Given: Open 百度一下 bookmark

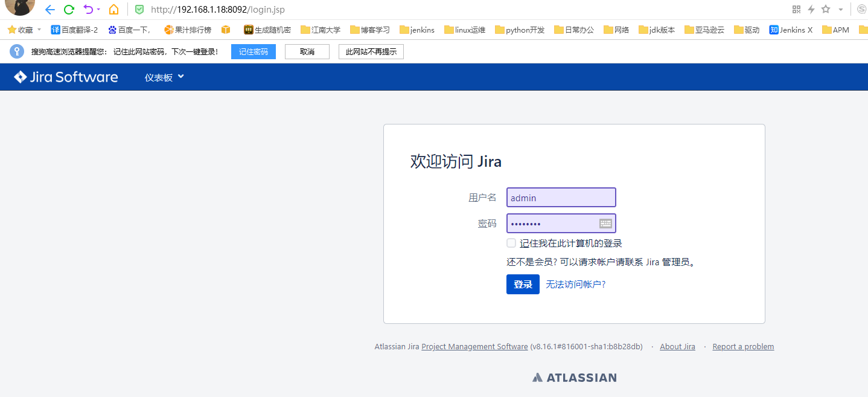Looking at the screenshot, I should click(129, 30).
